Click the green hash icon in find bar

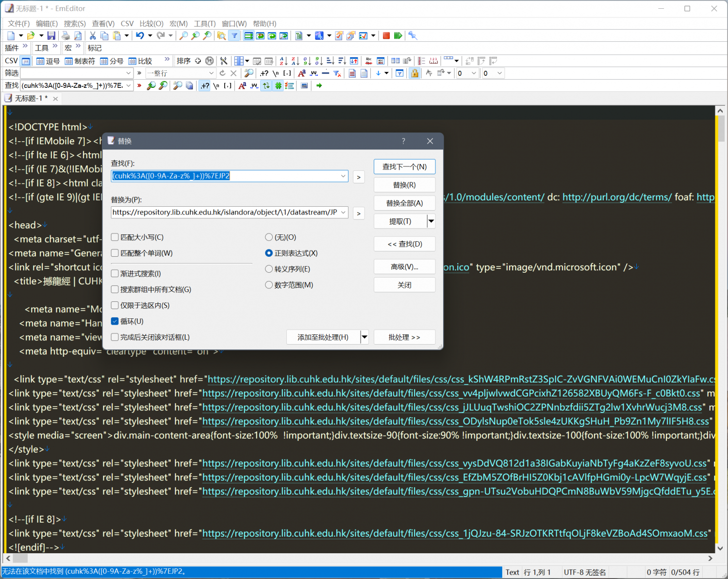[278, 85]
